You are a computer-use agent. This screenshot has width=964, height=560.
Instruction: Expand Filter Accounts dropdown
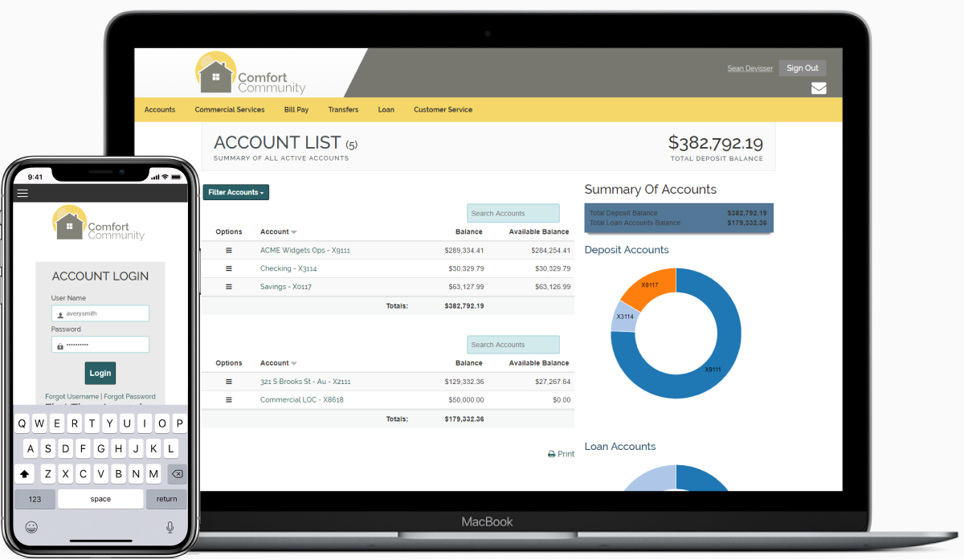[236, 193]
